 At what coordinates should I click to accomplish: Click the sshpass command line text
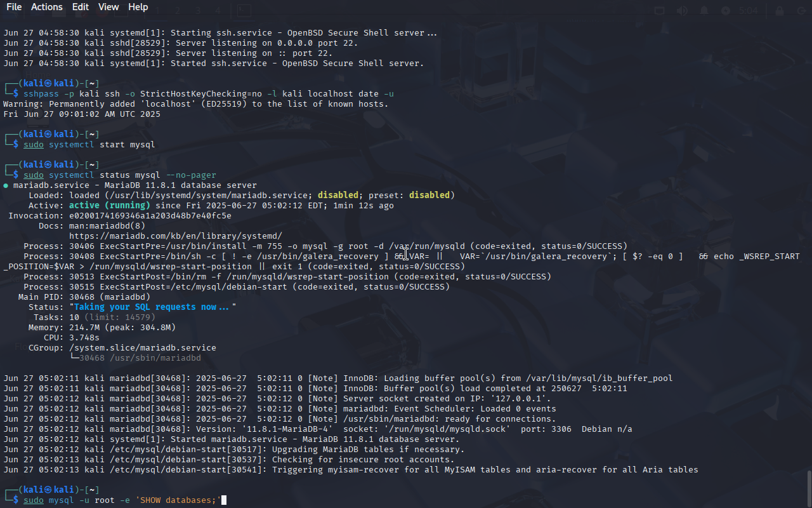pyautogui.click(x=209, y=94)
